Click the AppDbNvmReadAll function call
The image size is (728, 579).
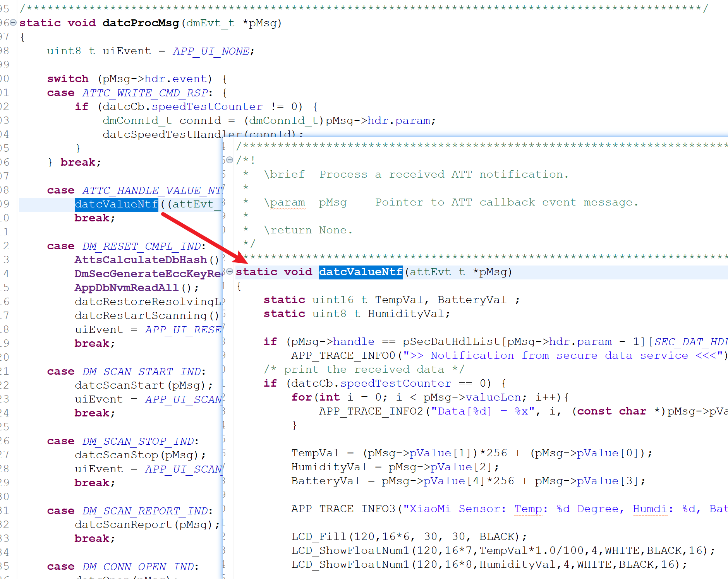127,288
